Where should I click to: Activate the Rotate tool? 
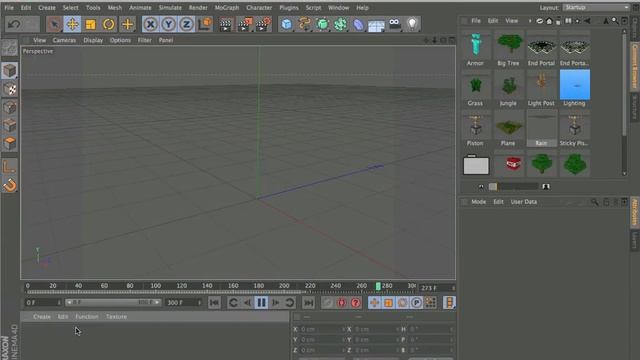tap(109, 24)
